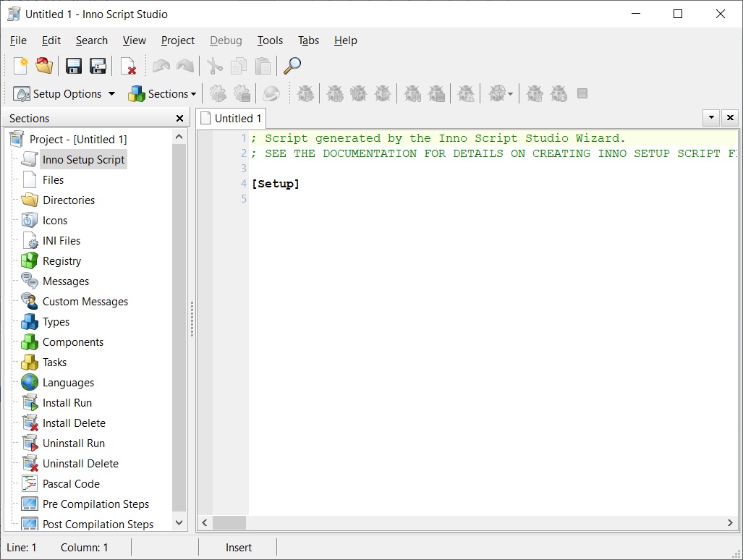
Task: Compile the script with the gear-play icon
Action: pyautogui.click(x=218, y=93)
